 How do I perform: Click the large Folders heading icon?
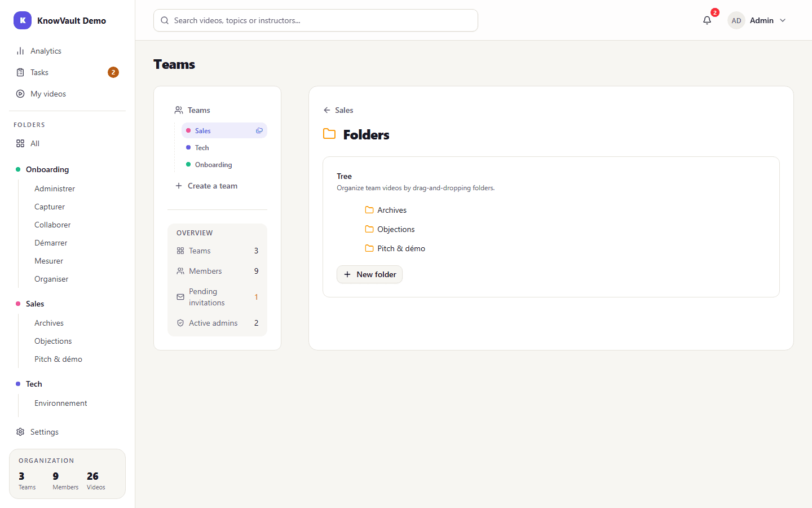pyautogui.click(x=329, y=134)
